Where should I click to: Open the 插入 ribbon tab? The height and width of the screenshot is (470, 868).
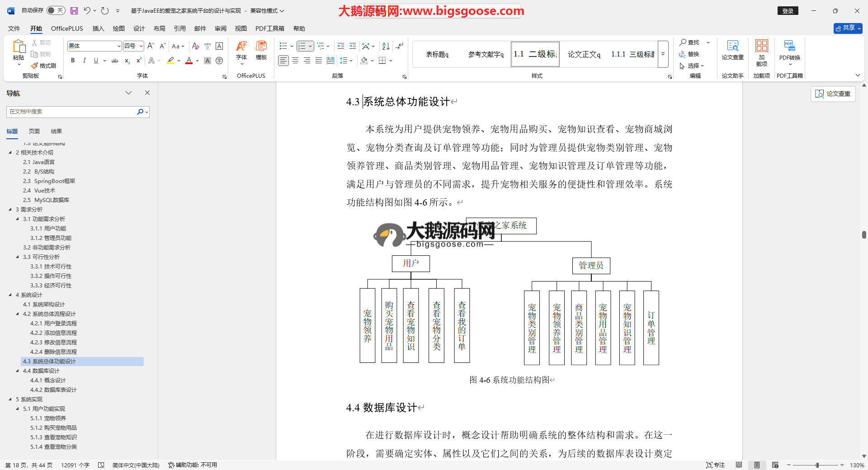98,28
